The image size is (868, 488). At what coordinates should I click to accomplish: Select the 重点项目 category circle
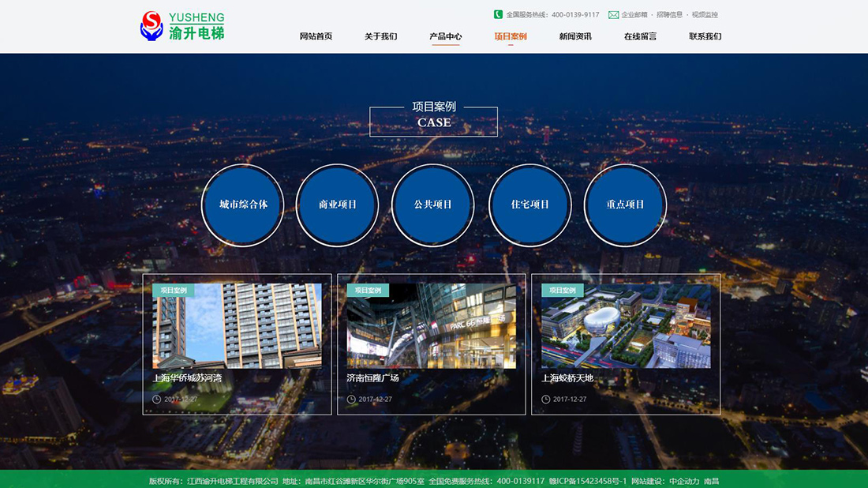(625, 205)
